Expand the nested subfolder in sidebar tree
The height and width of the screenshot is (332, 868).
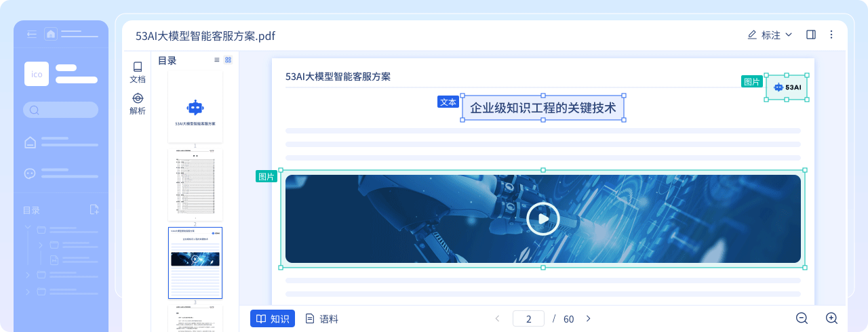click(41, 245)
